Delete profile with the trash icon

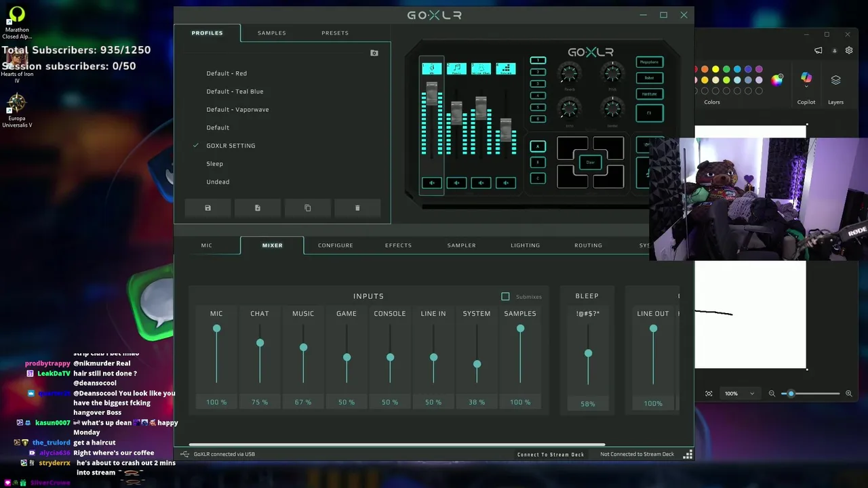pyautogui.click(x=357, y=208)
